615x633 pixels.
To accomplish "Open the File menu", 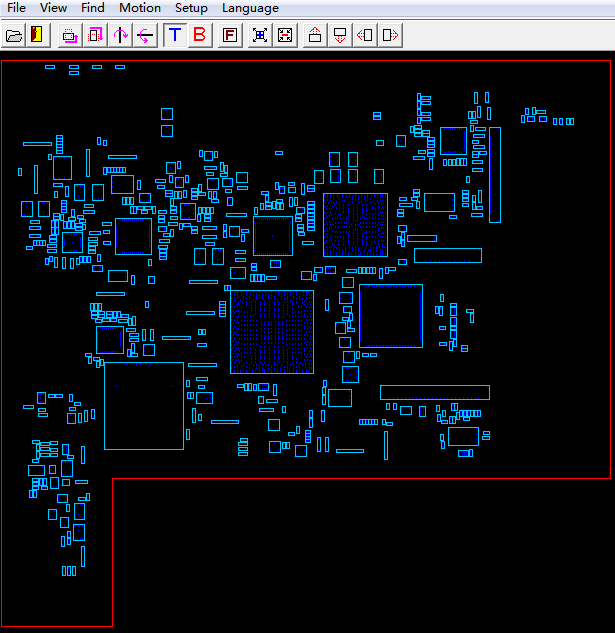I will click(x=16, y=8).
